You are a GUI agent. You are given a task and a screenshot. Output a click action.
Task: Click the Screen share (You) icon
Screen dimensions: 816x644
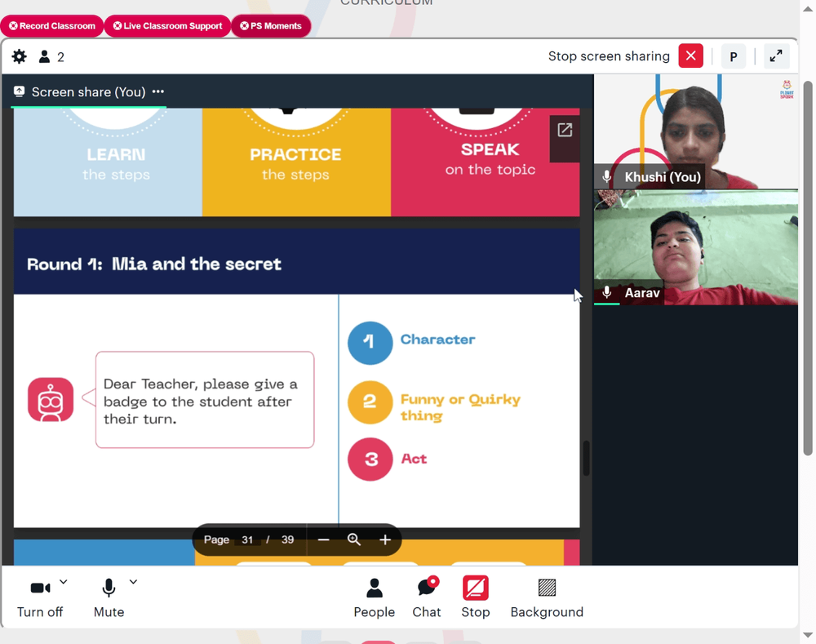(20, 91)
